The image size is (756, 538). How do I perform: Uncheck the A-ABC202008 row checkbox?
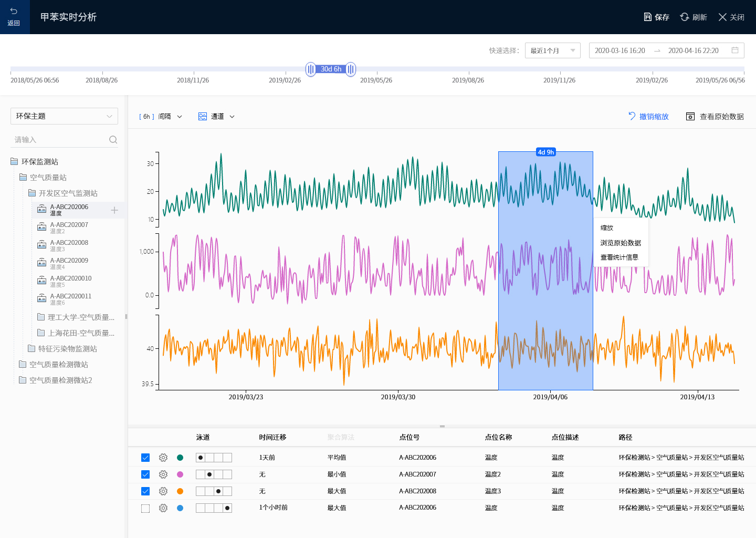145,491
